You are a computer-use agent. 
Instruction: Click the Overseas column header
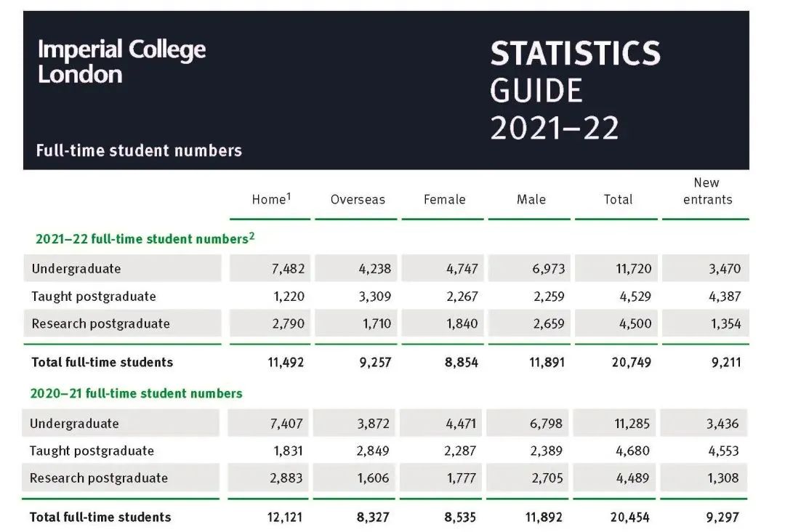[358, 199]
